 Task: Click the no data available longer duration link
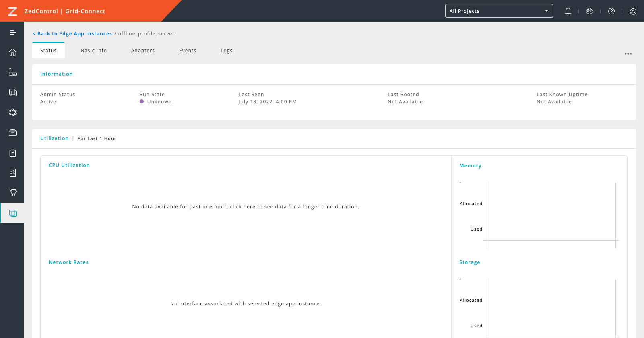246,207
